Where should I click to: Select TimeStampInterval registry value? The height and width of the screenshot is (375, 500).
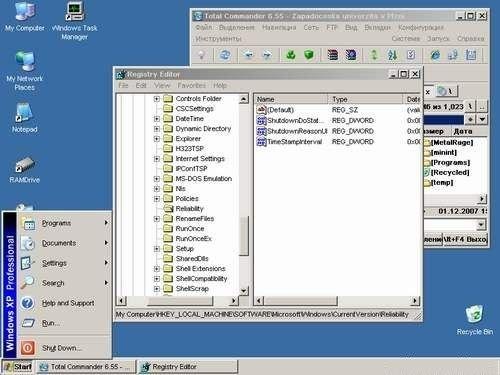295,142
